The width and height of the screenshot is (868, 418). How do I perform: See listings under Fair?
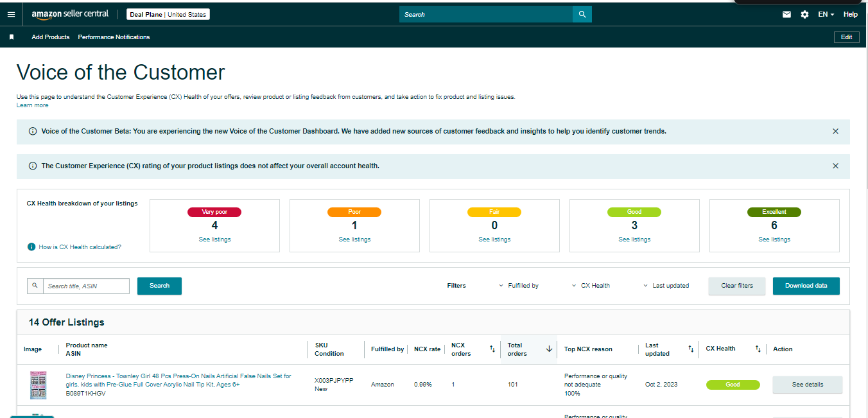tap(494, 239)
